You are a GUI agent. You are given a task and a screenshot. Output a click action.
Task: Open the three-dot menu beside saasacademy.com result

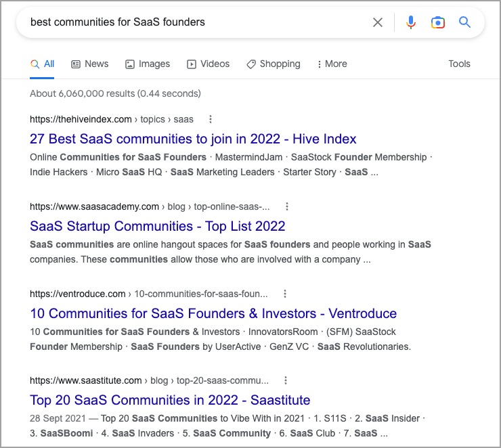coord(287,206)
